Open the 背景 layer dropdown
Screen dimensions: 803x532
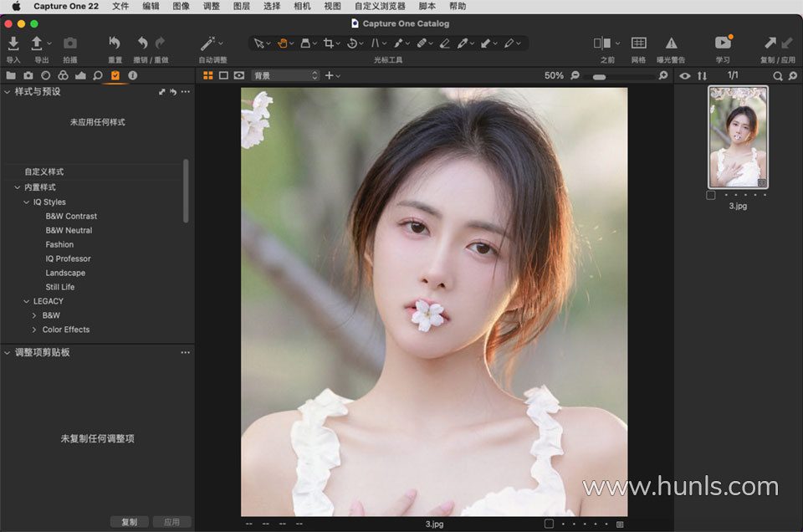(x=286, y=75)
